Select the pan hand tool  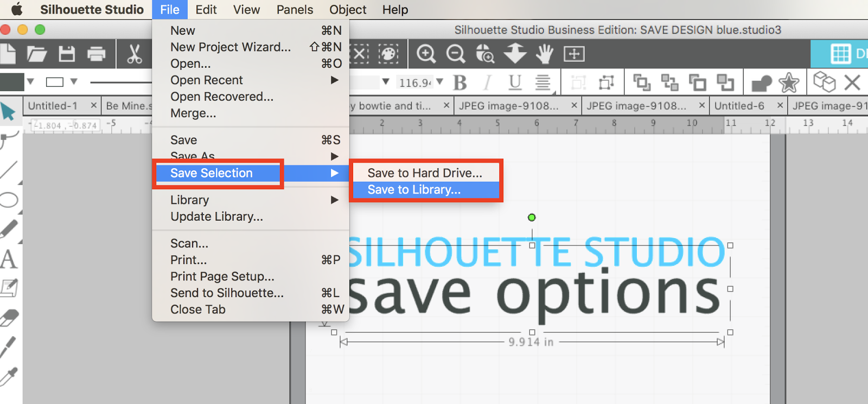tap(544, 54)
